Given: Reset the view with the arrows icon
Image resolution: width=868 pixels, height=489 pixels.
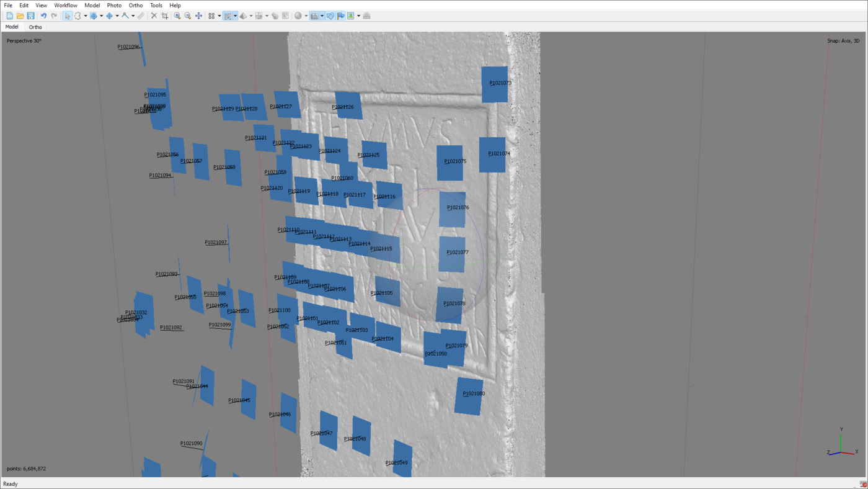Looking at the screenshot, I should (x=198, y=16).
